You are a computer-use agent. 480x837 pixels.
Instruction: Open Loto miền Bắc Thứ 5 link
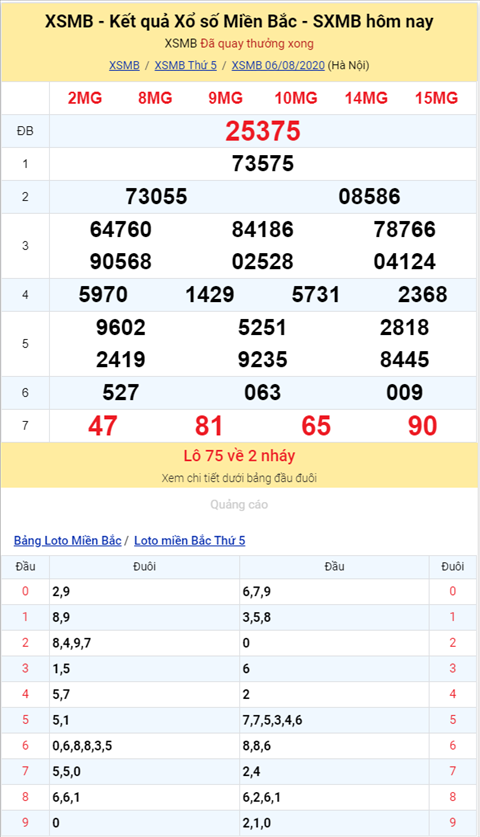(x=190, y=541)
